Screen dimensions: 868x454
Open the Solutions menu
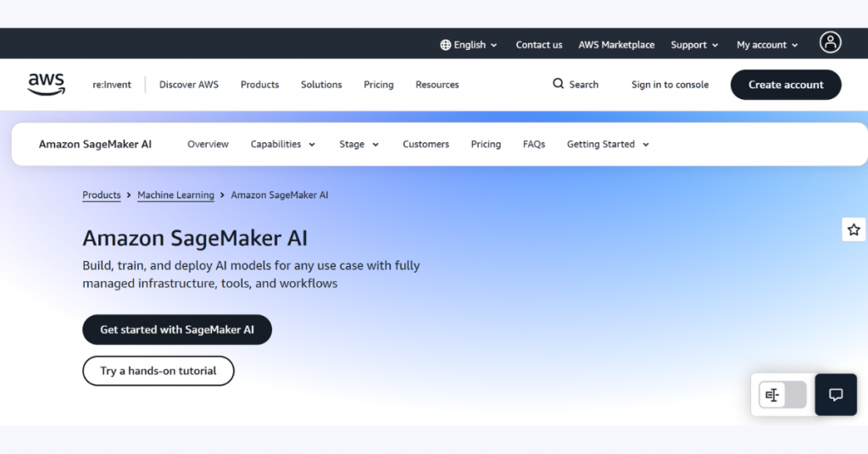coord(321,85)
